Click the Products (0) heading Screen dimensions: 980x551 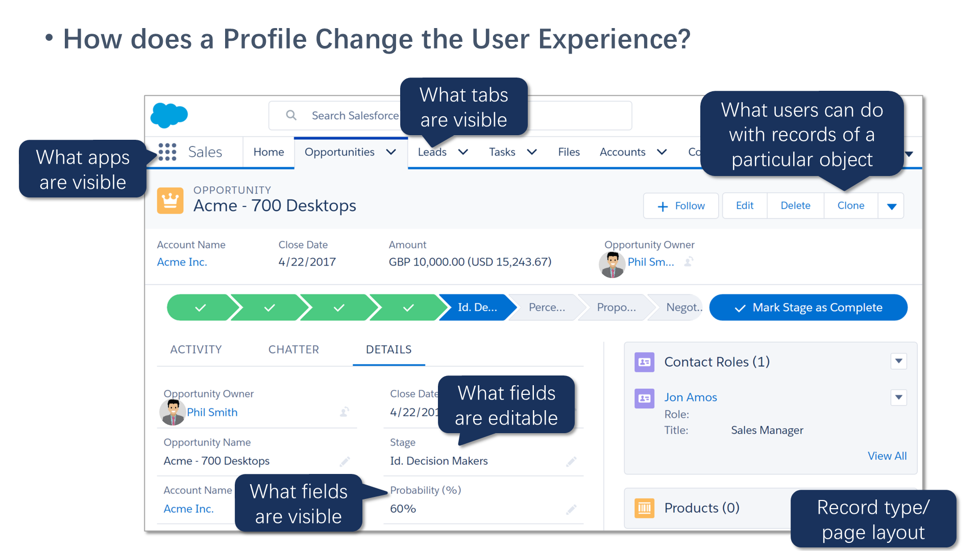tap(702, 508)
